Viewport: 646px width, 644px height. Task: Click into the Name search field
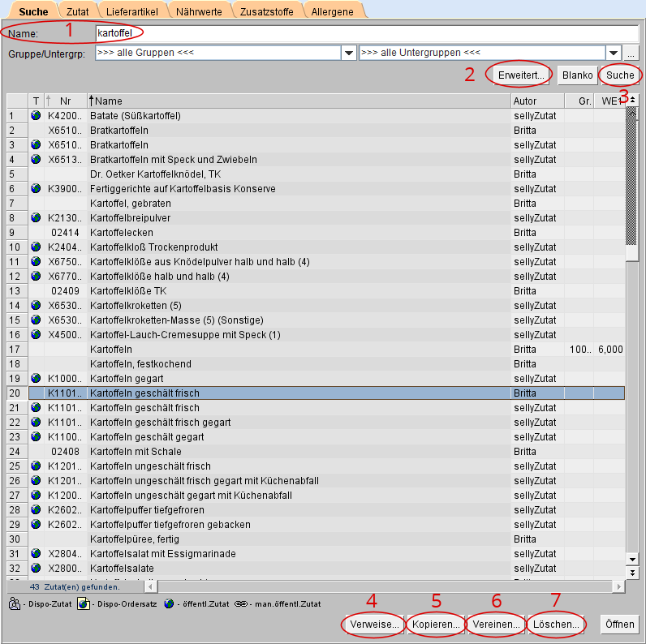(x=365, y=33)
